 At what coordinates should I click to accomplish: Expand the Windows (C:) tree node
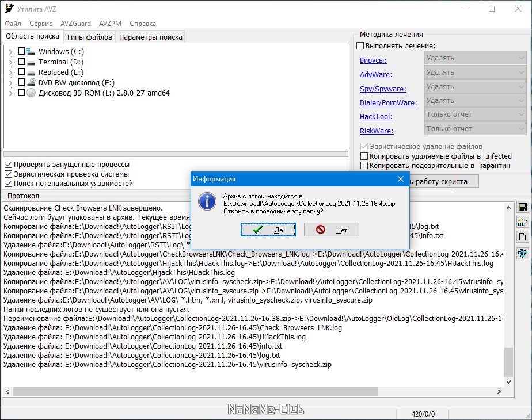[10, 52]
